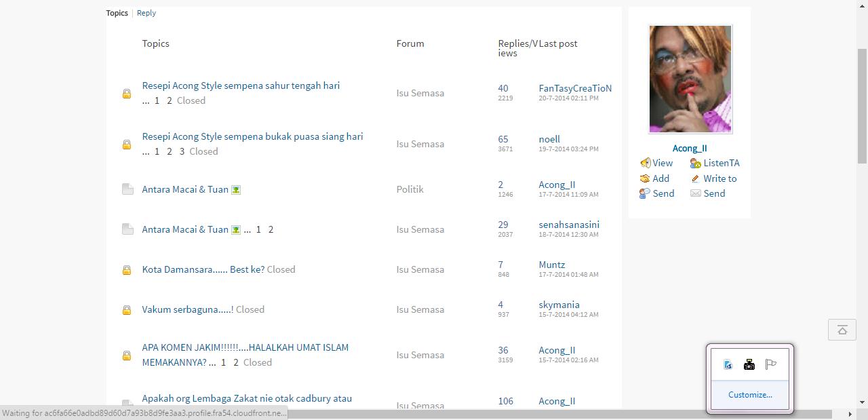The width and height of the screenshot is (868, 420).
Task: Switch to the Reply tab
Action: 146,13
